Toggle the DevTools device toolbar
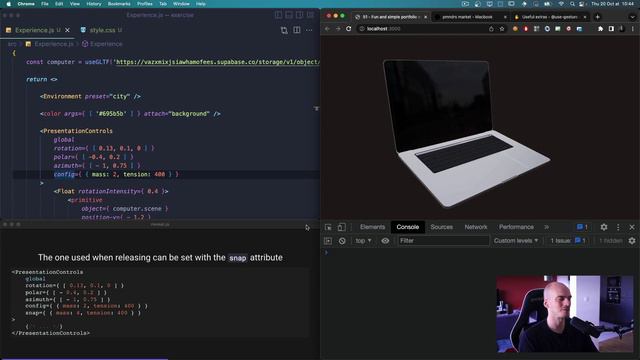640x360 pixels. [x=342, y=227]
